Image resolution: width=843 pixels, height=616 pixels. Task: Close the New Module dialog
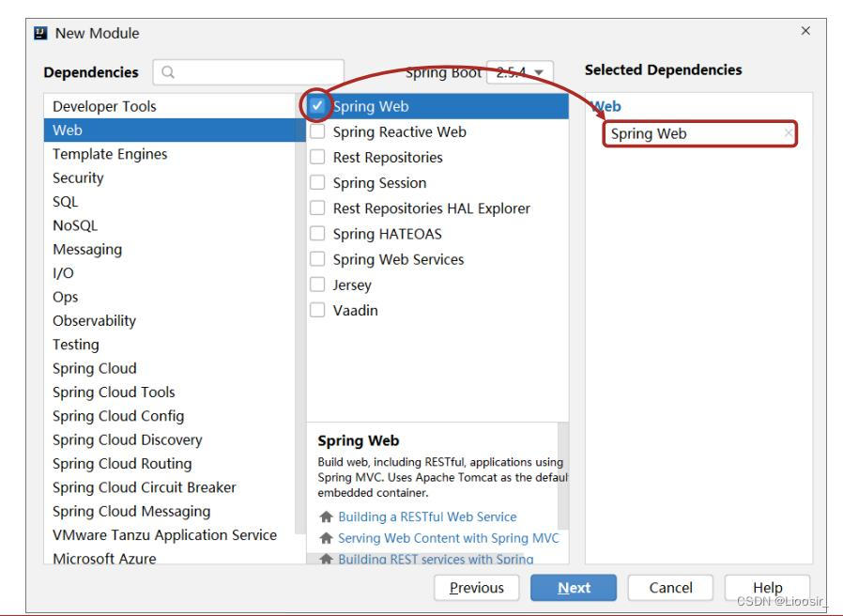point(805,31)
